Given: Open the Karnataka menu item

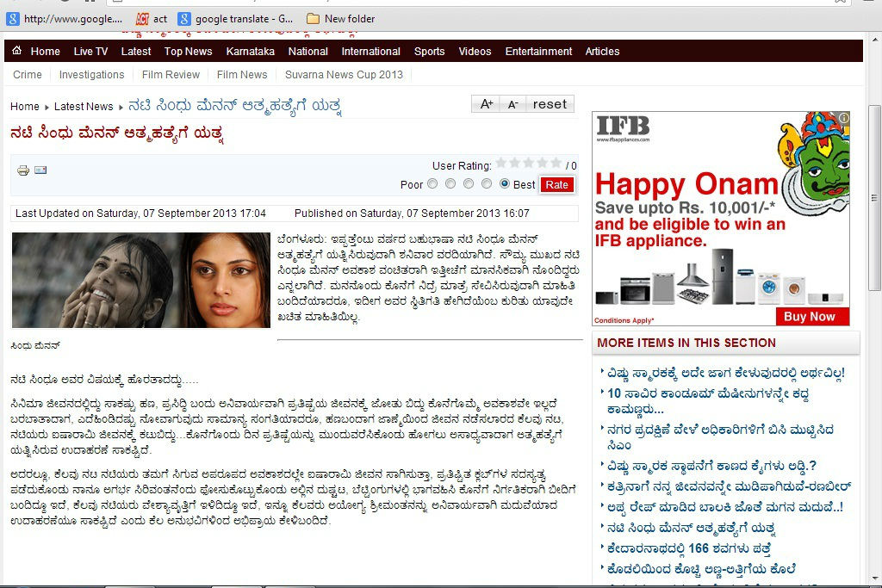Looking at the screenshot, I should pos(250,51).
